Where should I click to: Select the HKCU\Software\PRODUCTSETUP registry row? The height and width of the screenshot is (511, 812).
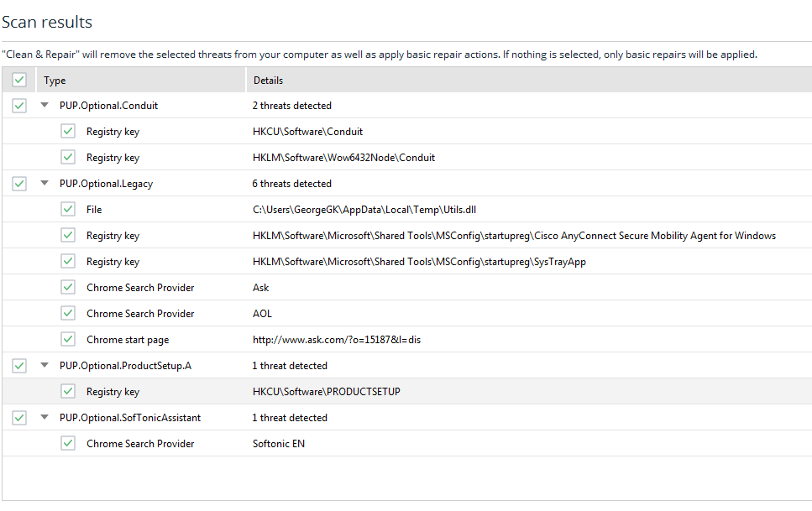[x=327, y=392]
